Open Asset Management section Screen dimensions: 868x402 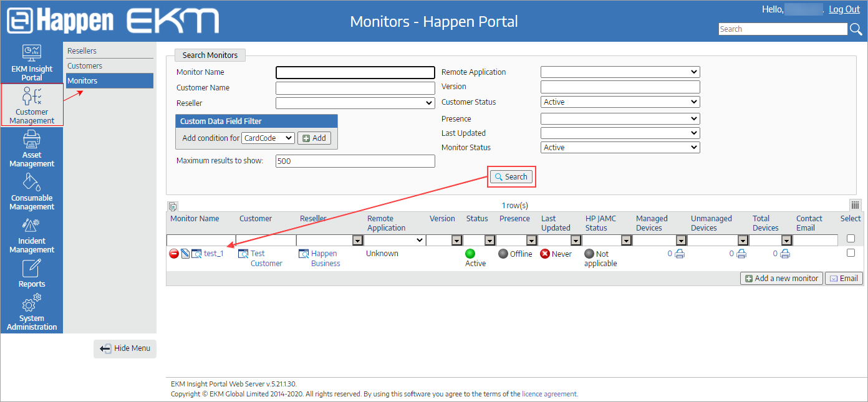32,149
